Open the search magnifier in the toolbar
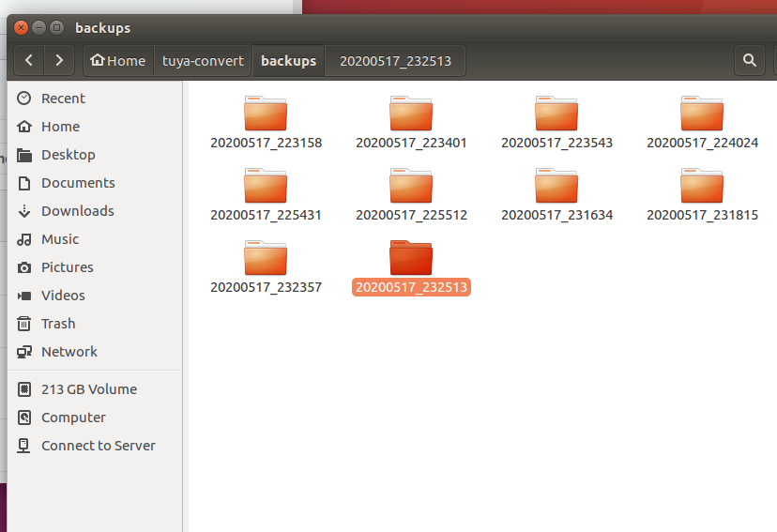Image resolution: width=777 pixels, height=532 pixels. [x=749, y=60]
